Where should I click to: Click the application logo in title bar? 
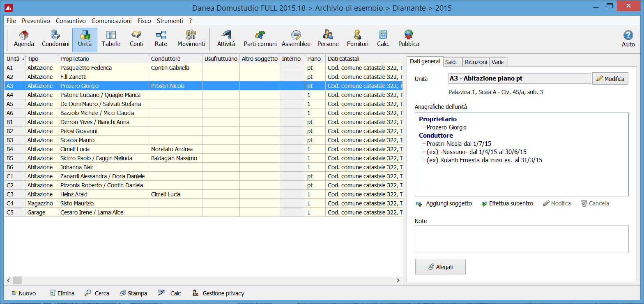coord(9,7)
